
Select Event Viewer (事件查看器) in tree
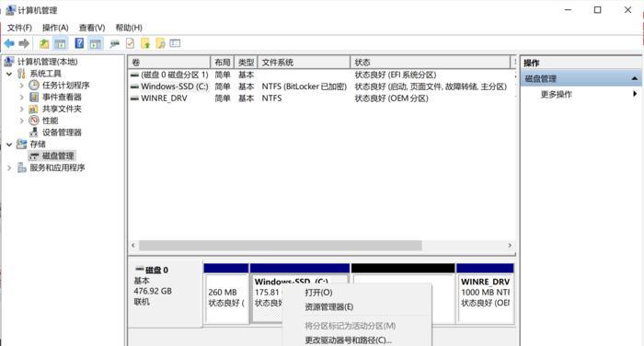pos(62,97)
